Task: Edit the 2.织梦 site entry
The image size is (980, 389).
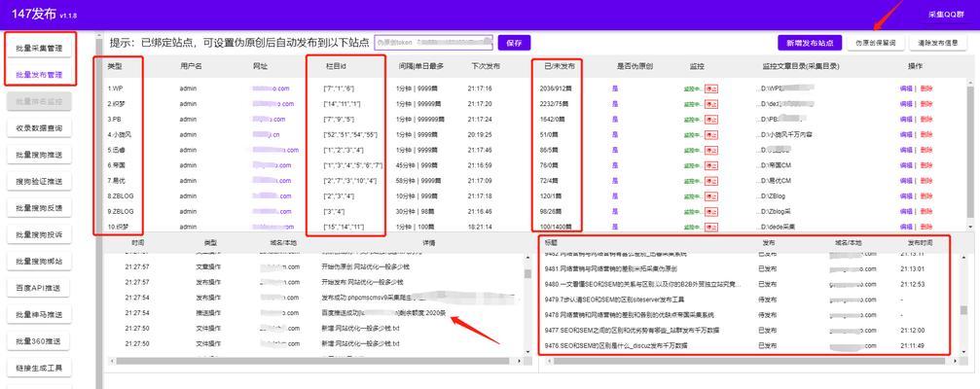Action: click(906, 104)
